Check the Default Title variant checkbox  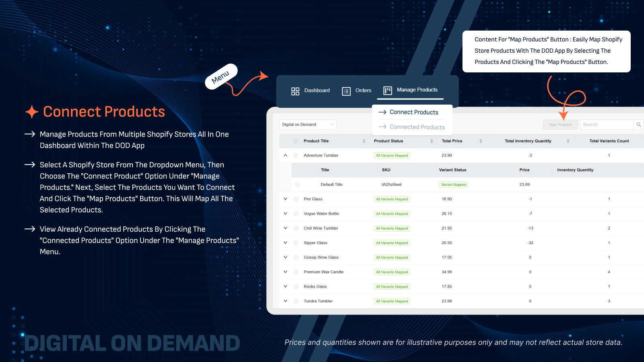click(x=297, y=185)
